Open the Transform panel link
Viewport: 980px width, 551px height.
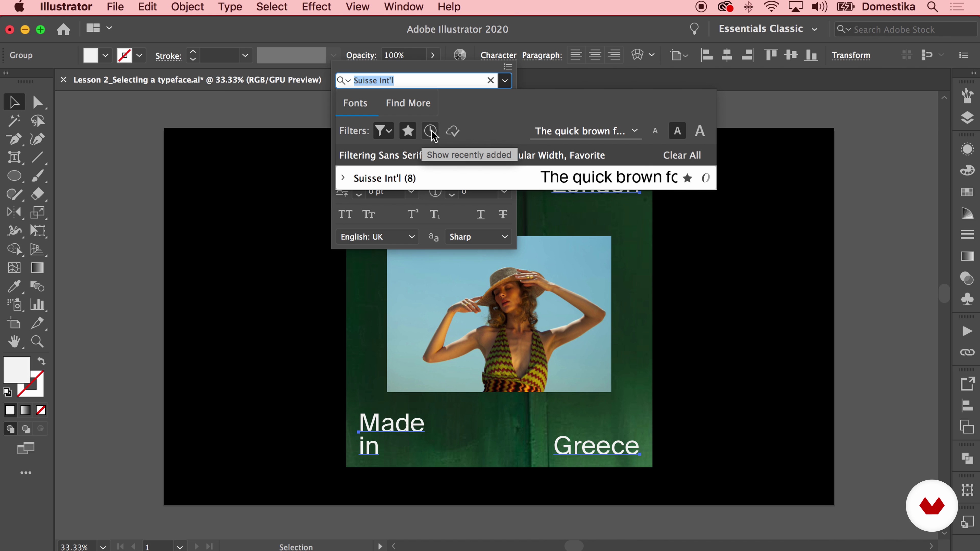tap(851, 56)
